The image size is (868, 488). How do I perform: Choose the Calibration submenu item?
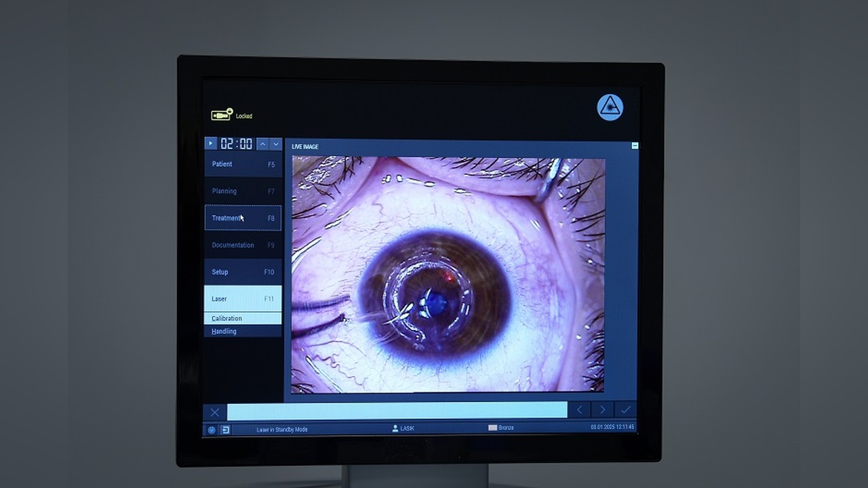pyautogui.click(x=243, y=319)
